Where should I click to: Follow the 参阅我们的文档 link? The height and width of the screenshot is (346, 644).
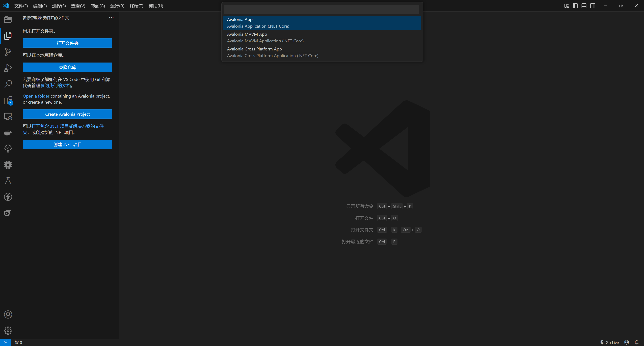click(56, 86)
